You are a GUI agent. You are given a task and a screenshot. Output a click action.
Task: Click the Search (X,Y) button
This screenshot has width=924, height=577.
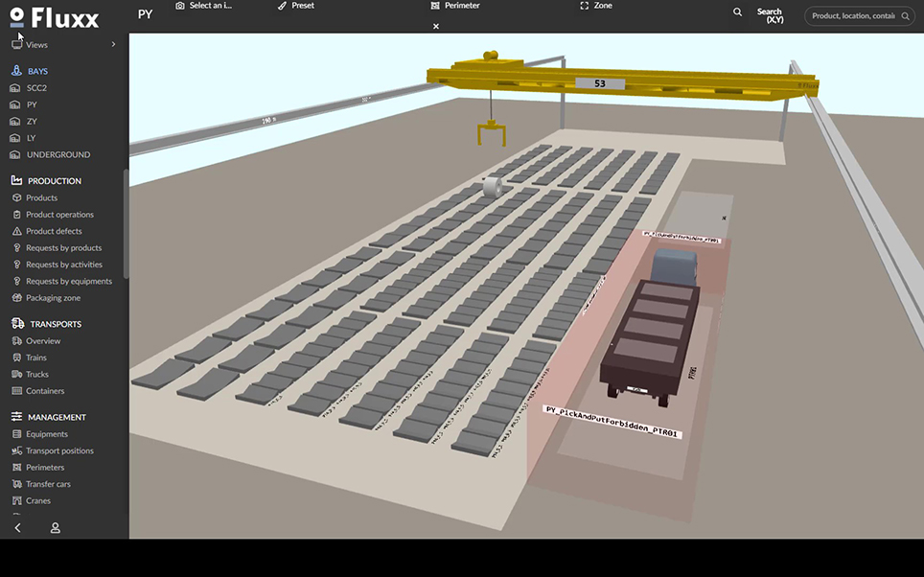click(x=770, y=14)
